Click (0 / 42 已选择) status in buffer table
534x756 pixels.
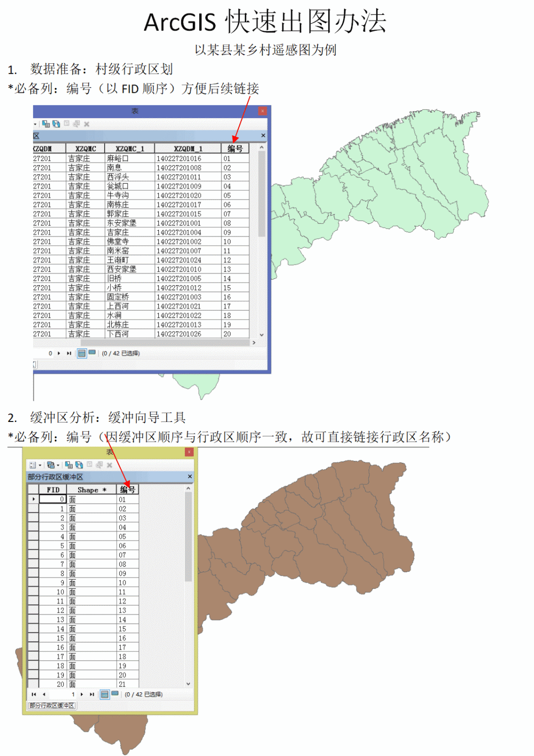[x=143, y=694]
